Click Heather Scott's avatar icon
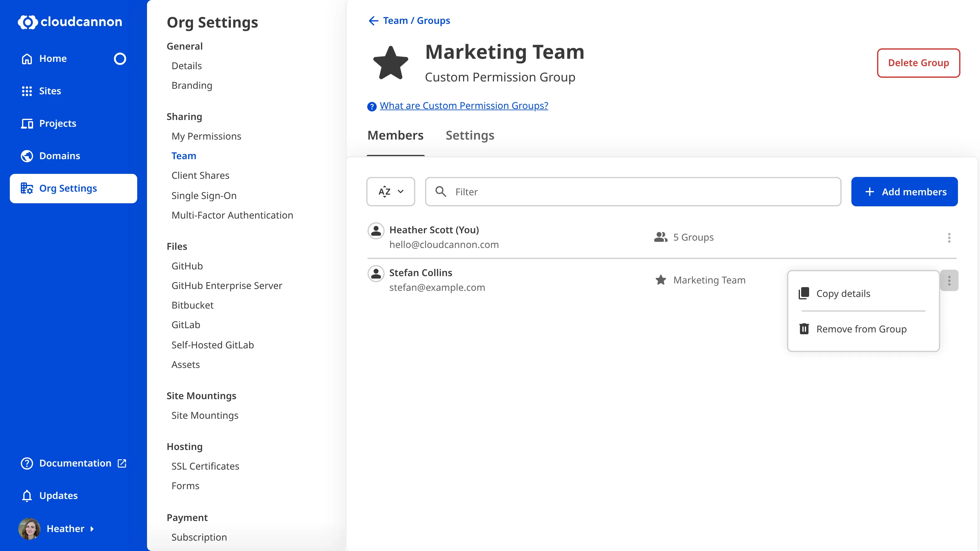Image resolution: width=980 pixels, height=551 pixels. pyautogui.click(x=376, y=231)
